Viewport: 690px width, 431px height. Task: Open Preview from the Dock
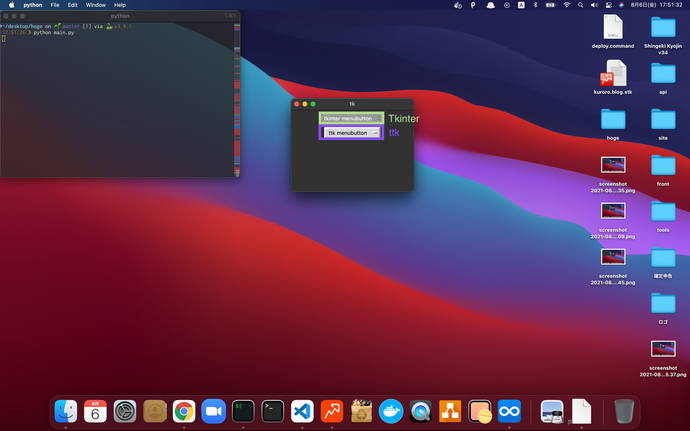point(552,411)
